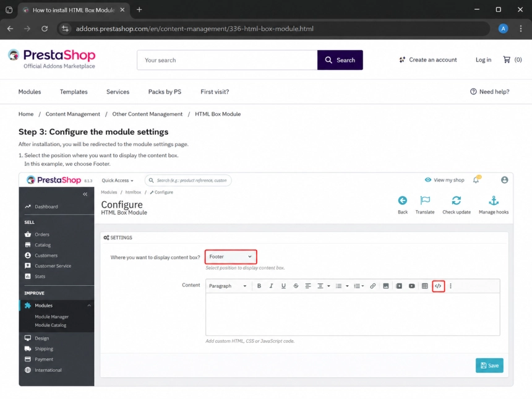
Task: Open the source code editor icon
Action: pyautogui.click(x=439, y=286)
